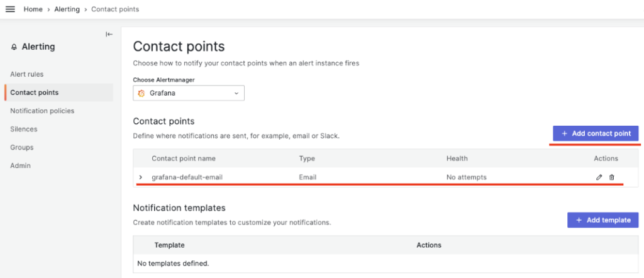Open Notification policies page
644x278 pixels.
pos(42,111)
